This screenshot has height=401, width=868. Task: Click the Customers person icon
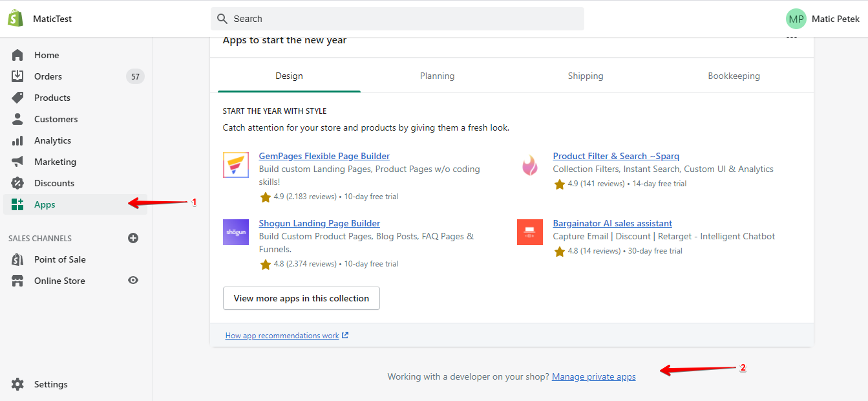17,119
